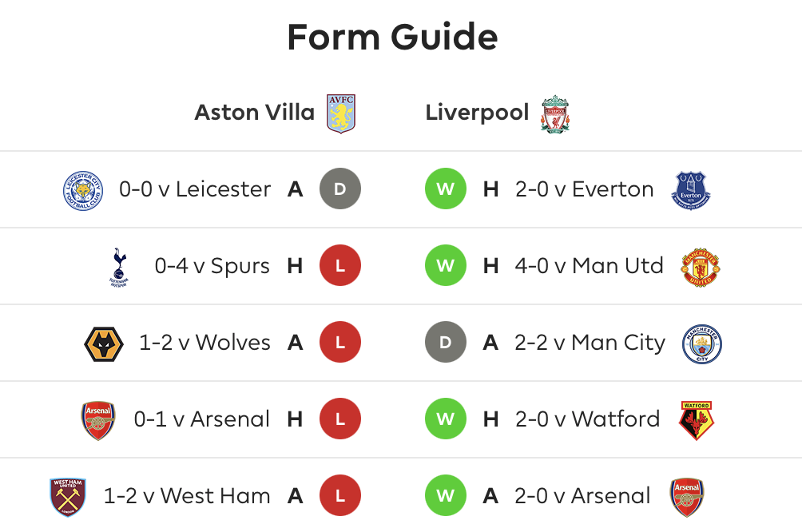The width and height of the screenshot is (802, 532).
Task: Select the Tottenham Spurs crest
Action: (119, 267)
